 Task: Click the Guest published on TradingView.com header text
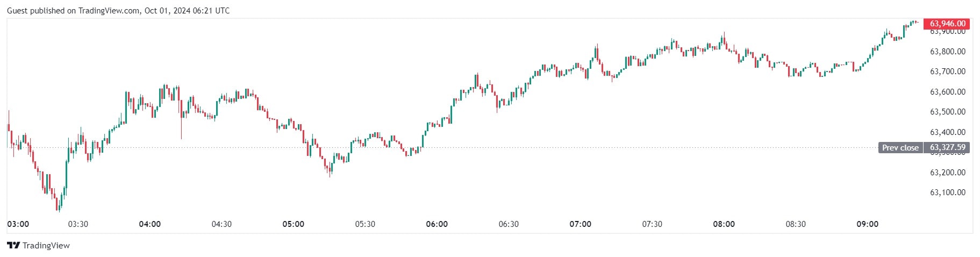[118, 10]
